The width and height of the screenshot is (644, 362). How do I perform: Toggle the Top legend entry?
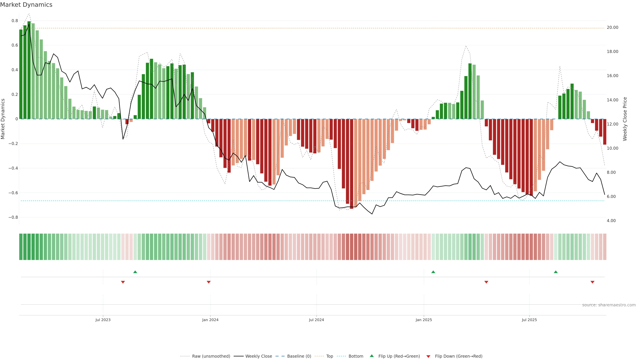coord(330,356)
